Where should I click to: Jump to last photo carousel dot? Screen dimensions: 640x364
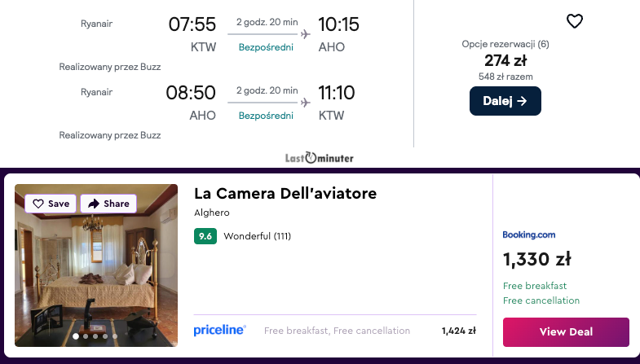[115, 335]
